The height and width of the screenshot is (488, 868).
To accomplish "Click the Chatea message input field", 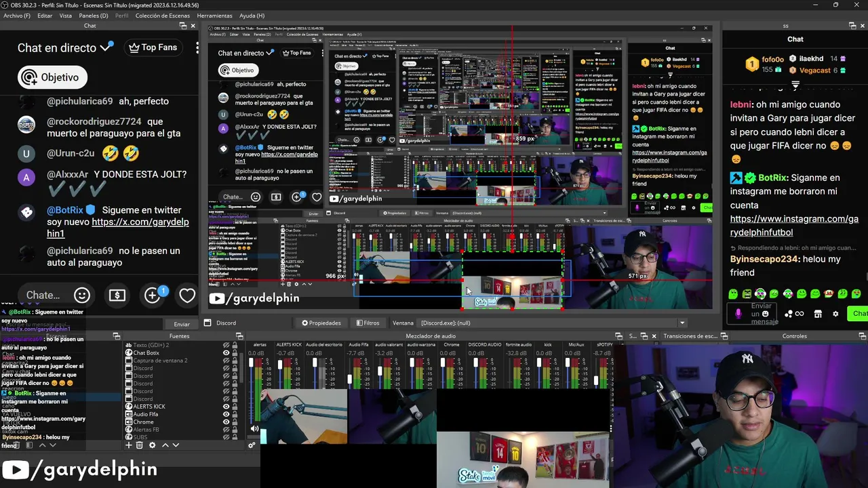I will (x=43, y=295).
